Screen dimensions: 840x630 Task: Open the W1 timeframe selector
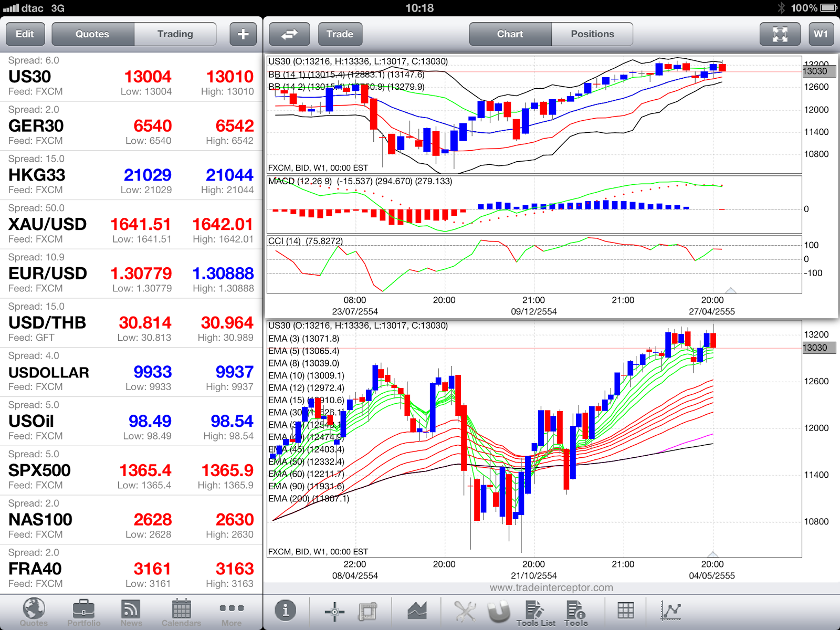(x=821, y=34)
